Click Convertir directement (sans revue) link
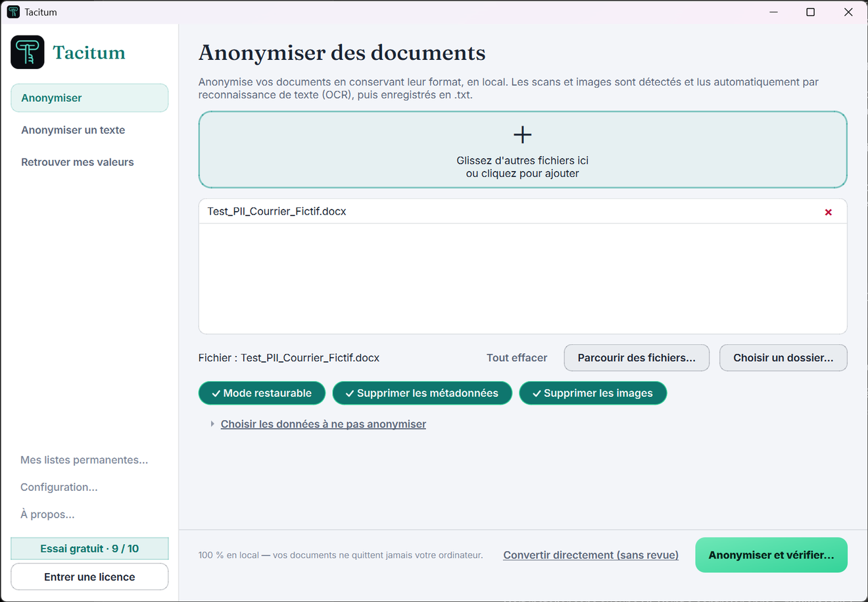The height and width of the screenshot is (602, 868). click(591, 555)
